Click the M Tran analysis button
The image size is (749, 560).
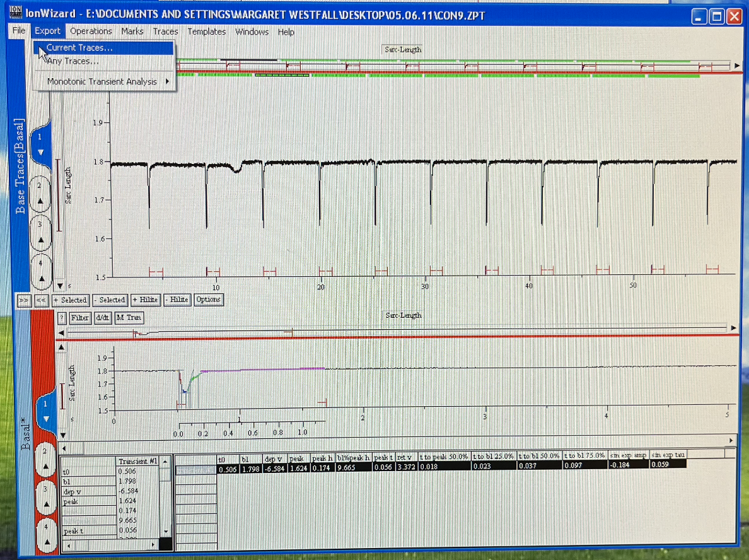[129, 318]
